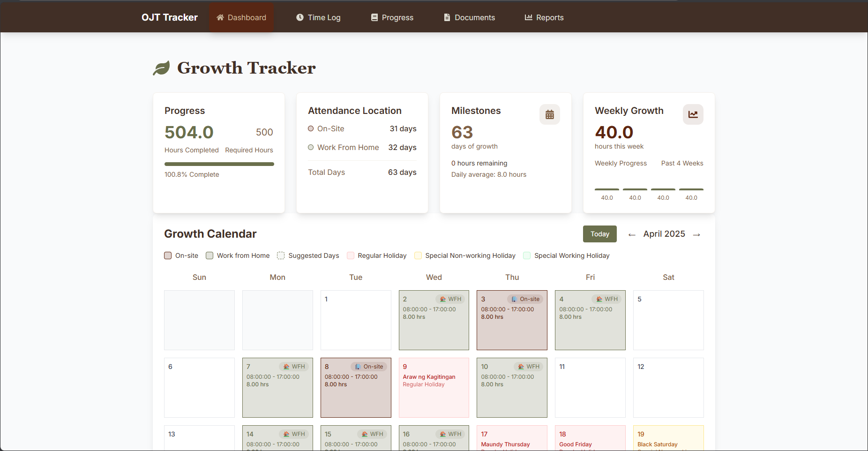Click the Special Working Holiday legend swatch
Viewport: 868px width, 451px height.
[x=527, y=256]
